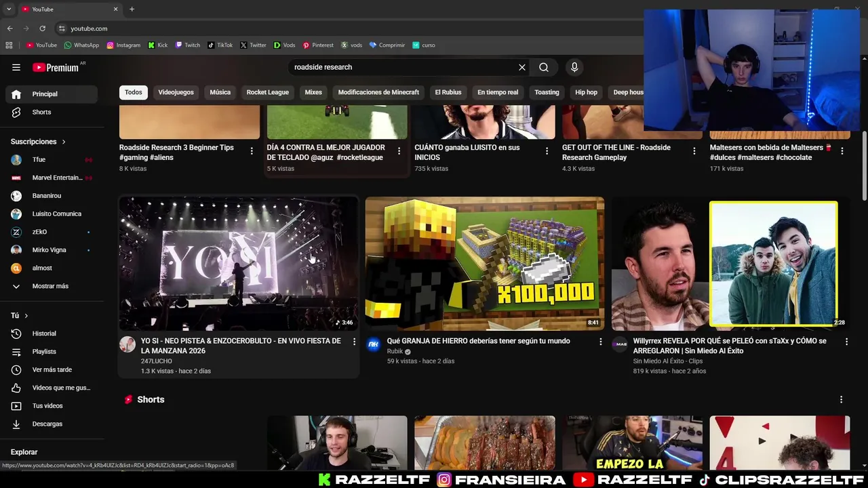This screenshot has width=868, height=488.
Task: Select the El Rubius filter chip
Action: [448, 92]
